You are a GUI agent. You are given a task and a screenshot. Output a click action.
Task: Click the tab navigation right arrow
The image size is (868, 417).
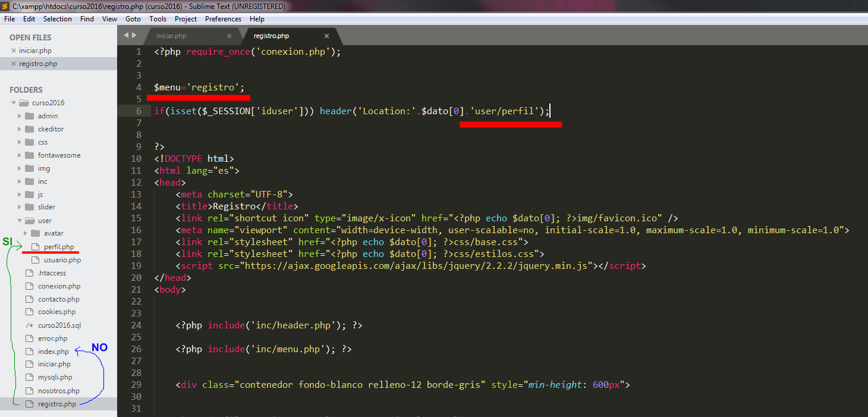point(134,36)
